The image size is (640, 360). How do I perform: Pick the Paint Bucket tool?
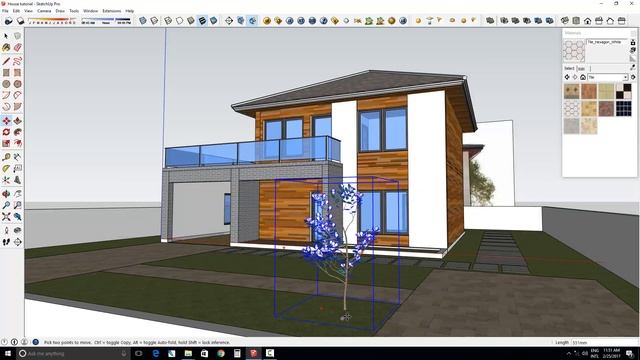coord(6,48)
